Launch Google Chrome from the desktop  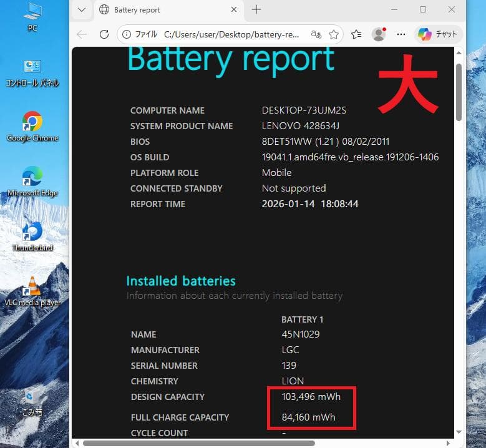32,127
